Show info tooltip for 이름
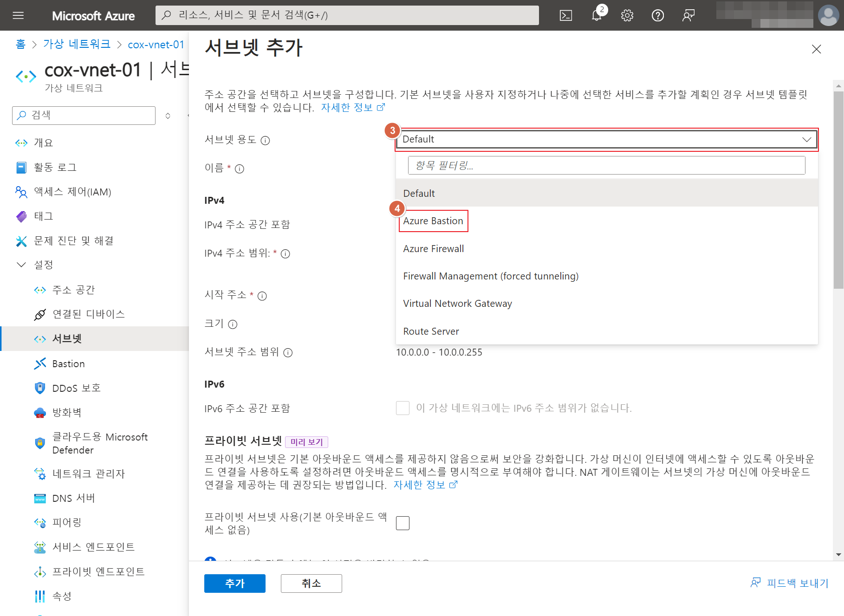The image size is (844, 616). [240, 169]
